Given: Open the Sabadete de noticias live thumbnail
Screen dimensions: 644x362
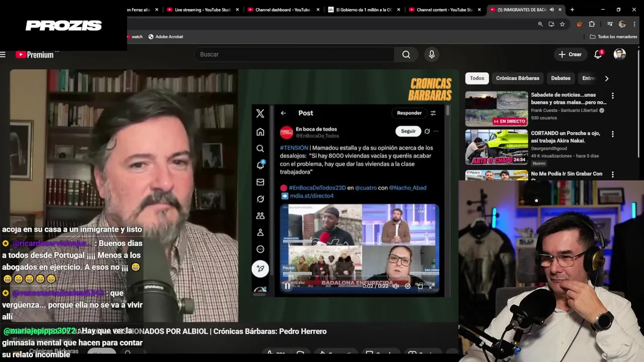Looking at the screenshot, I should [x=497, y=109].
